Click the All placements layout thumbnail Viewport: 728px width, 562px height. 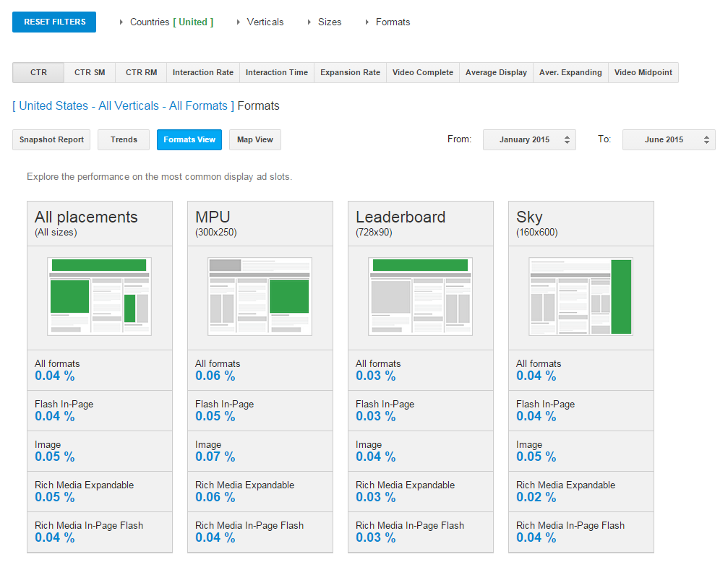click(x=100, y=296)
